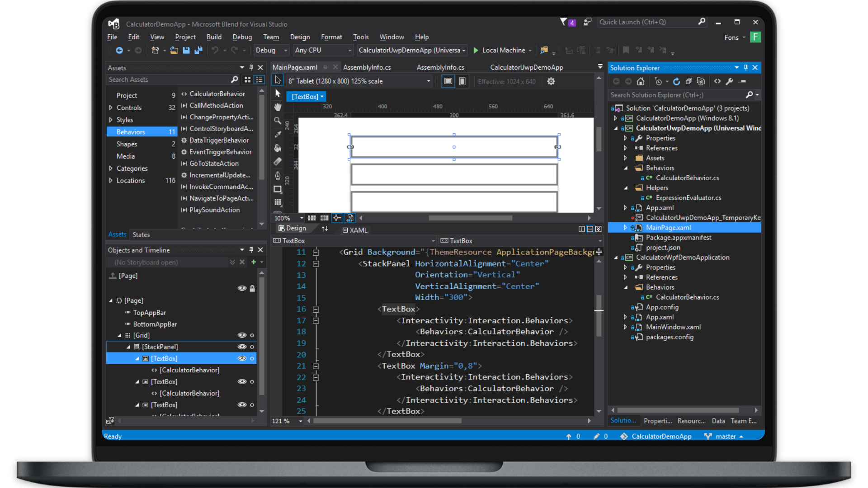
Task: Open the Tools menu
Action: [x=360, y=37]
